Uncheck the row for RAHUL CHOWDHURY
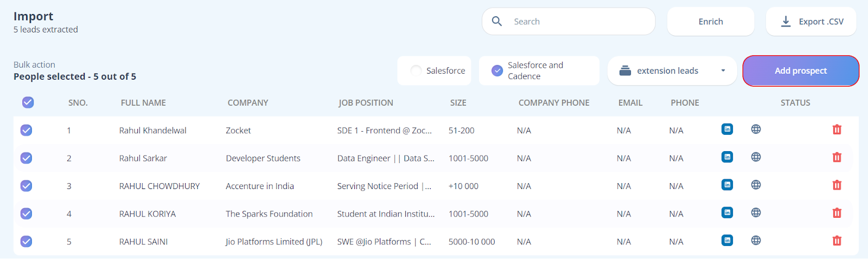Viewport: 868px width, 266px height. [x=26, y=186]
